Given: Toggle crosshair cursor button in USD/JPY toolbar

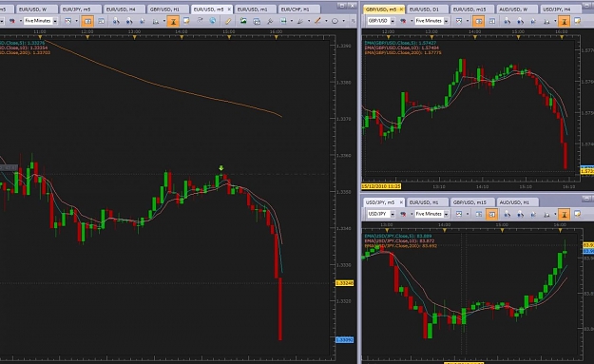Looking at the screenshot, I should 565,215.
